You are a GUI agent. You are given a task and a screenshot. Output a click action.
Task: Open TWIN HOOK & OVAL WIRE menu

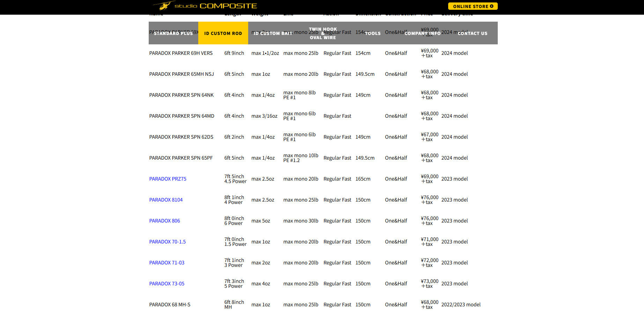pos(323,33)
